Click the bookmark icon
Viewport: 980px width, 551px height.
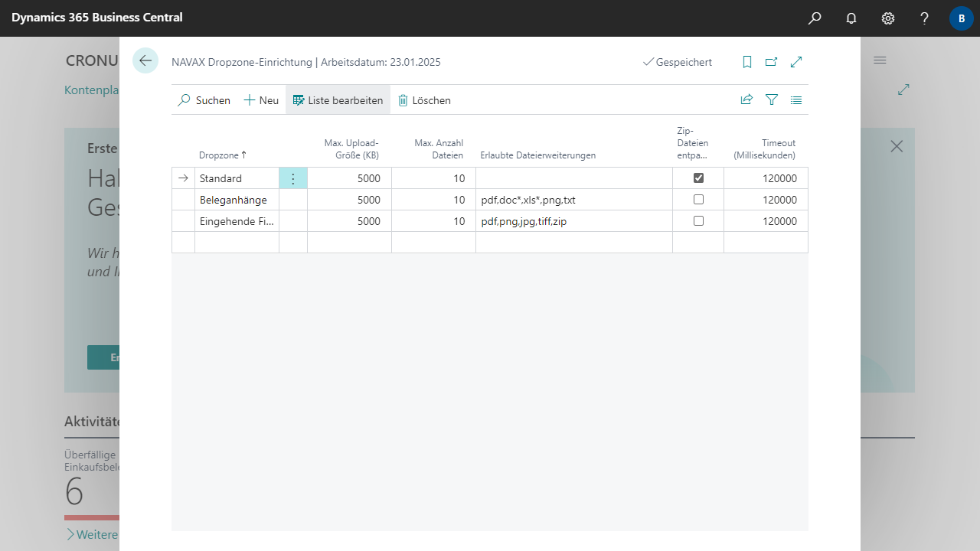coord(747,62)
